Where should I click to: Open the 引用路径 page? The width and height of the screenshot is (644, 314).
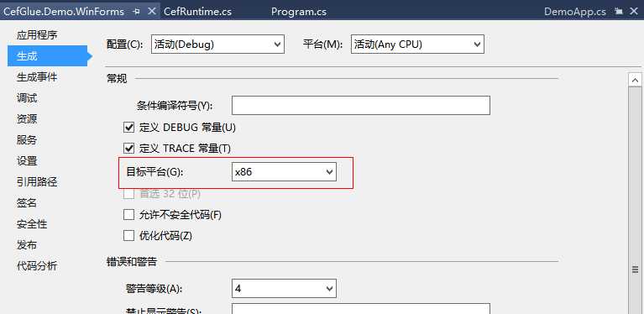coord(37,182)
